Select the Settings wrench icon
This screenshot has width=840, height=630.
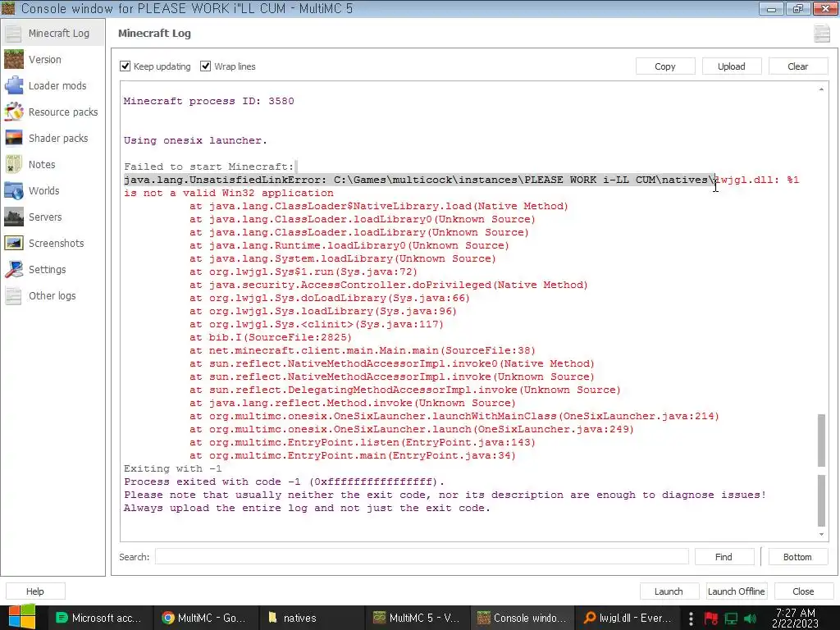[x=13, y=269]
